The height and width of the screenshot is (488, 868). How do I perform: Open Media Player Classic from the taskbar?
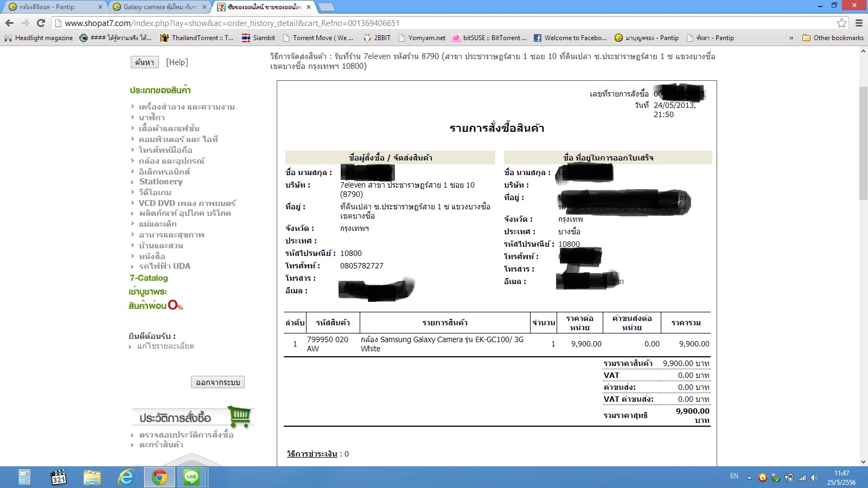tap(59, 477)
